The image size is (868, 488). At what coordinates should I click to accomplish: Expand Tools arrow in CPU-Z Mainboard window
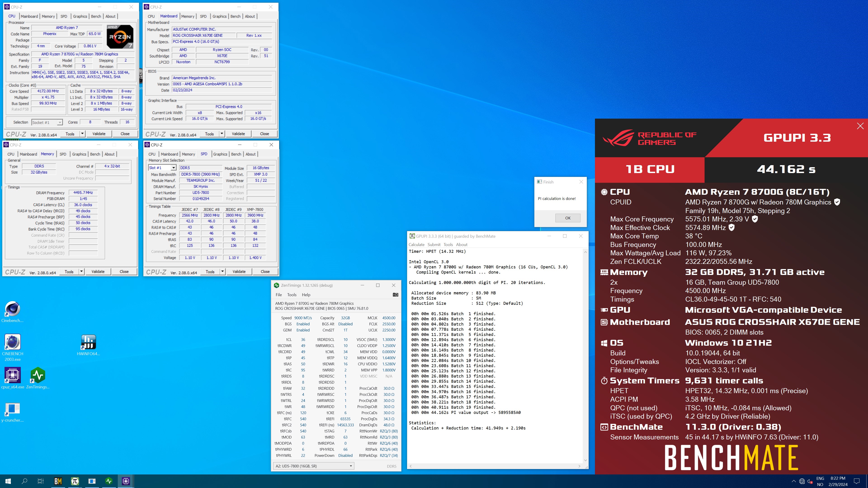222,134
